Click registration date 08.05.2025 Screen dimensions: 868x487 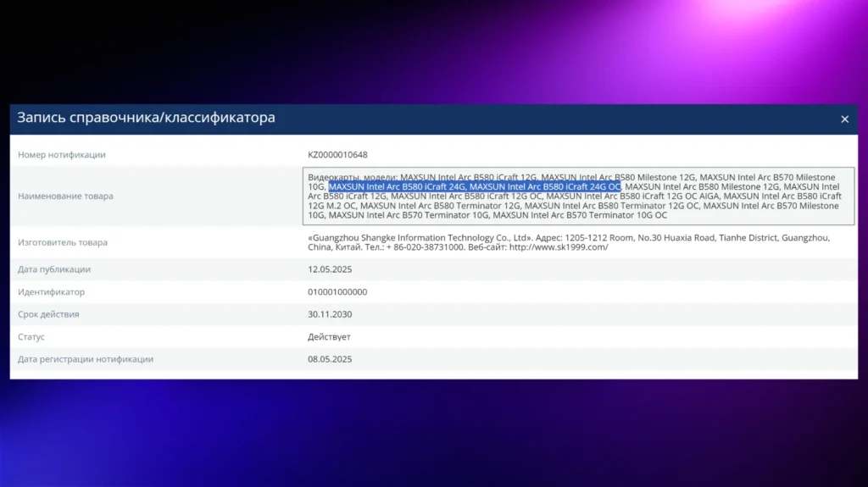[x=330, y=358]
